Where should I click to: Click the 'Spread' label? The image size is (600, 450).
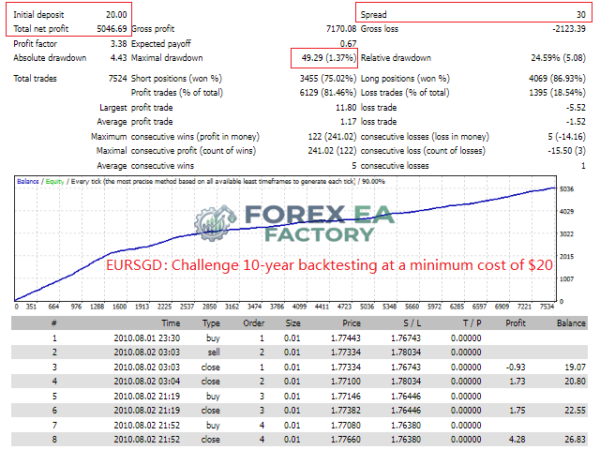point(373,15)
